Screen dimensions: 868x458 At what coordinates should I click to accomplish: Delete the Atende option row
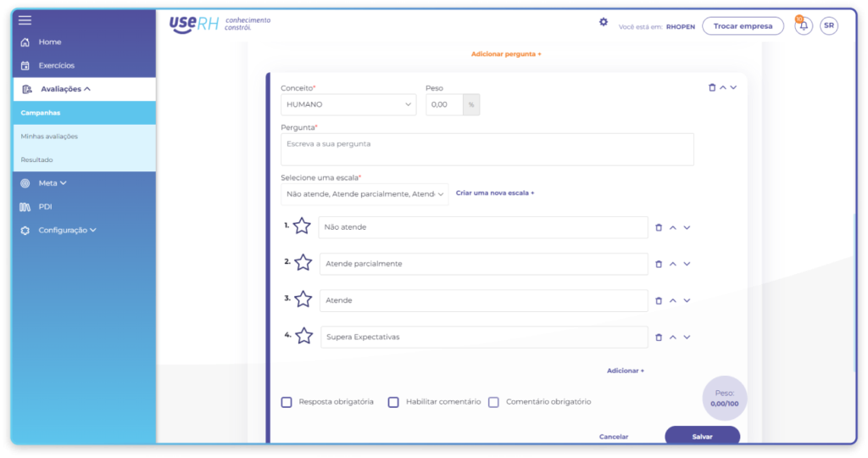tap(659, 301)
